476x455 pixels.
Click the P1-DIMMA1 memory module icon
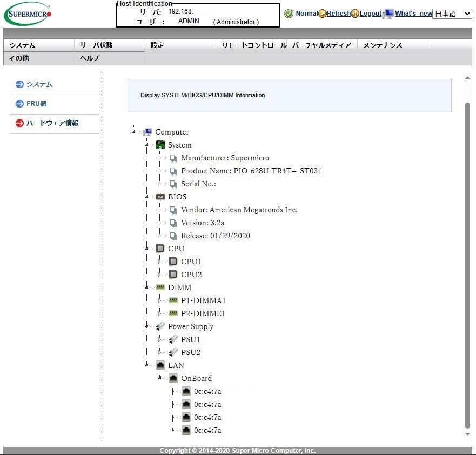pyautogui.click(x=173, y=300)
